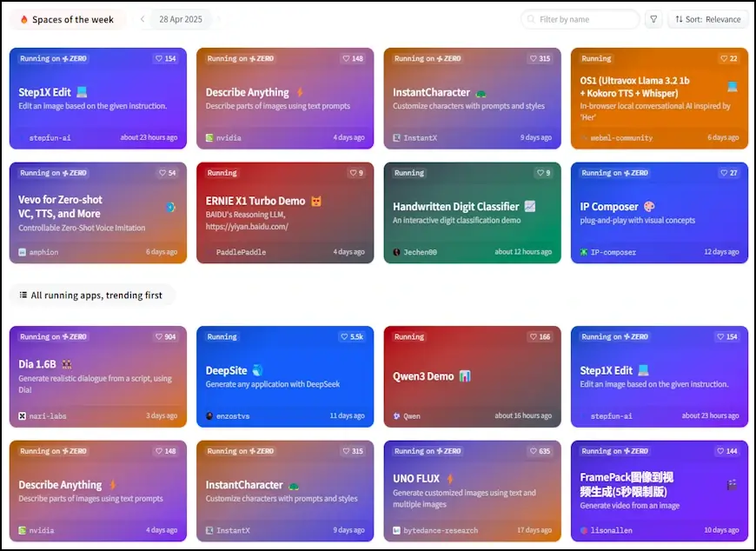The height and width of the screenshot is (551, 756).
Task: Click the '11 days ago' timestamp
Action: tap(347, 415)
